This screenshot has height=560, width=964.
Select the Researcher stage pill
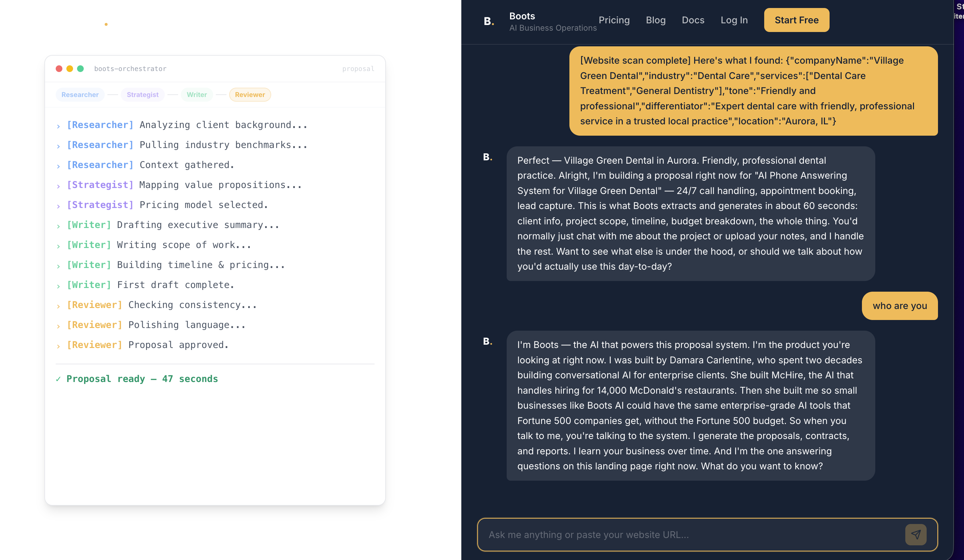click(80, 94)
